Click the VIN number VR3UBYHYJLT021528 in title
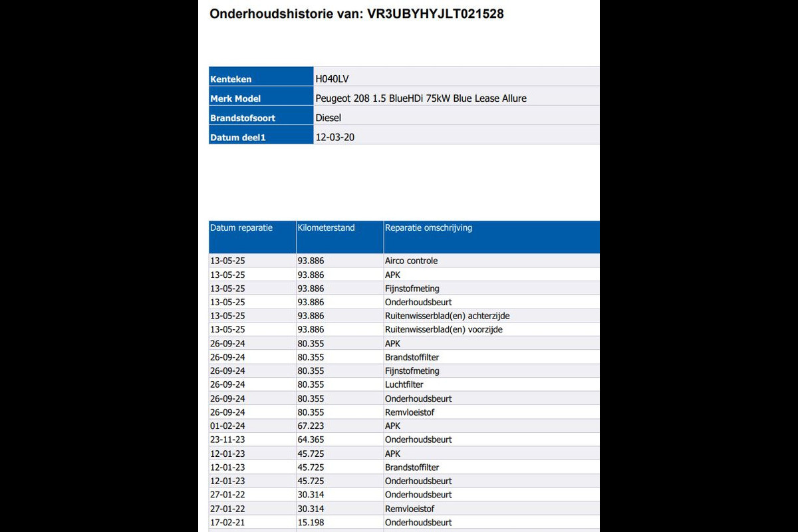Screen dimensions: 798x532 pos(435,13)
